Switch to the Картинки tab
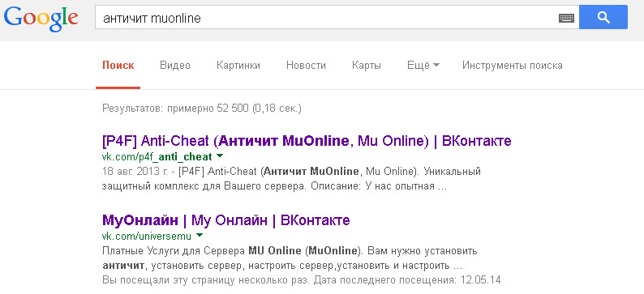Screen dimensions: 644x294 pyautogui.click(x=238, y=65)
